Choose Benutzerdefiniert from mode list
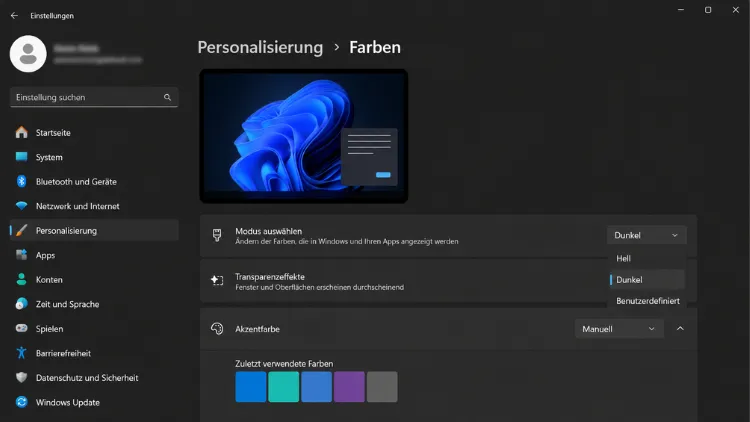 click(647, 300)
